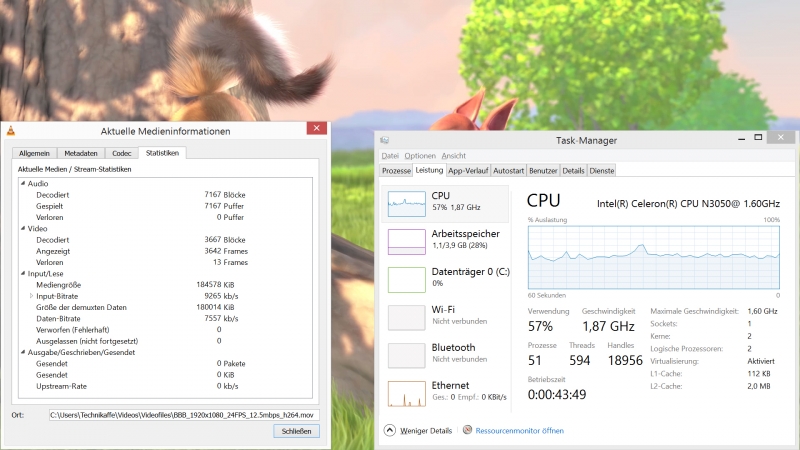Screen dimensions: 800x450
Task: Click the '0:00:43:49' Betriebszeit value
Action: click(x=557, y=394)
